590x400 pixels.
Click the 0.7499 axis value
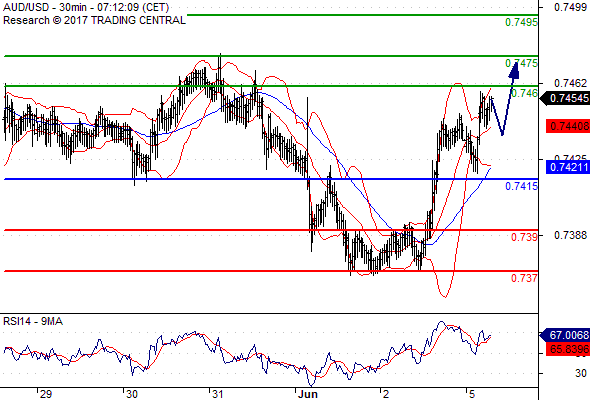click(x=570, y=7)
